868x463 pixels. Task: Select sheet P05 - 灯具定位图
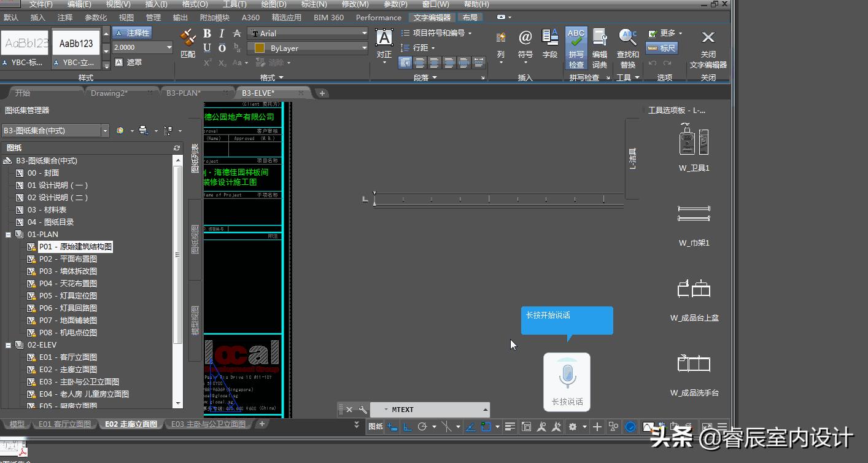68,296
